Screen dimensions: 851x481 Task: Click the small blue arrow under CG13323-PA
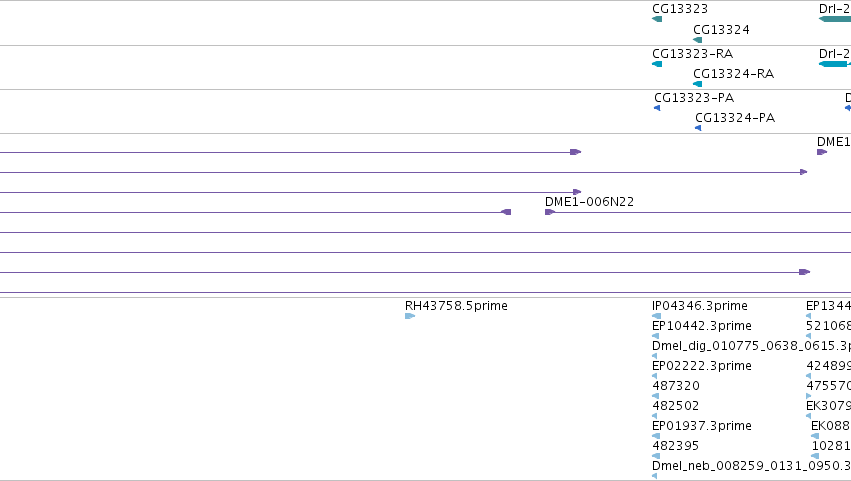[657, 108]
